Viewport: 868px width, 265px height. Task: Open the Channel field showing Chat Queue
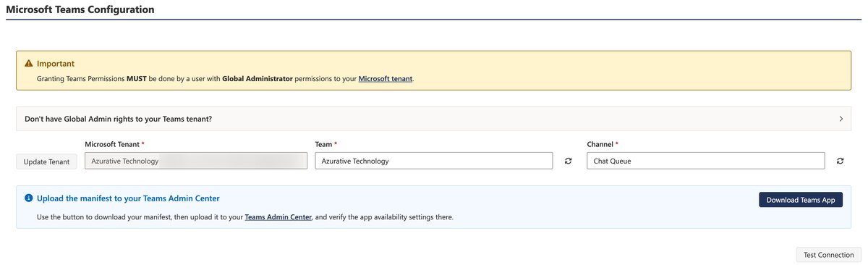coord(705,161)
